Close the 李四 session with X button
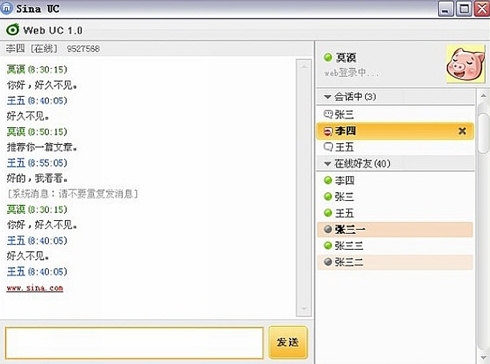This screenshot has width=490, height=364. point(462,131)
